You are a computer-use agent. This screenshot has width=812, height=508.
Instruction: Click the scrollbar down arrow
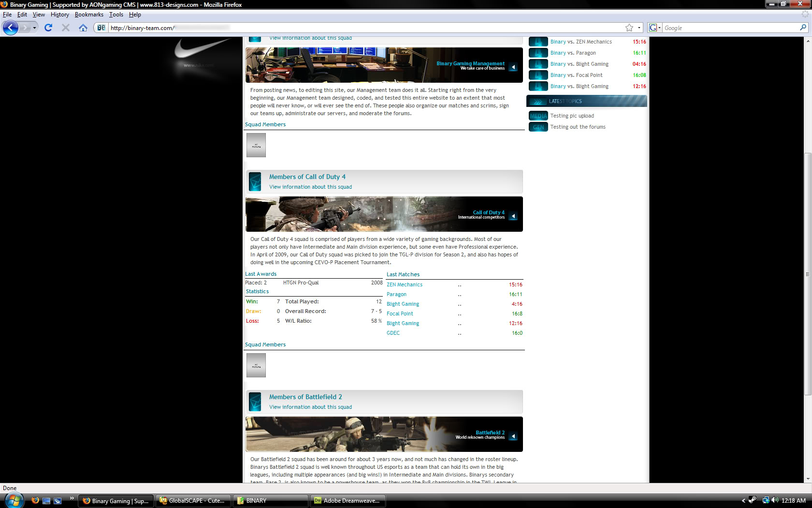point(807,478)
